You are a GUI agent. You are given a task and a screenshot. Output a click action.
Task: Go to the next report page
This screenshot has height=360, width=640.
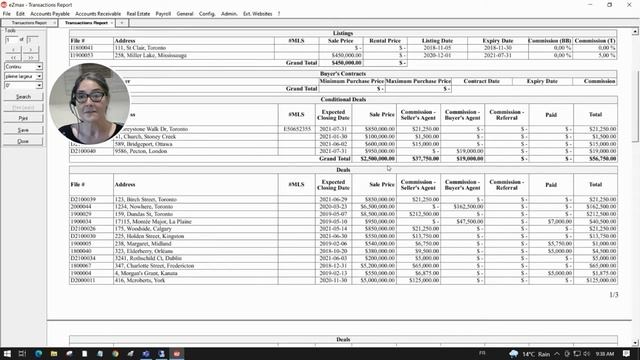click(x=31, y=50)
